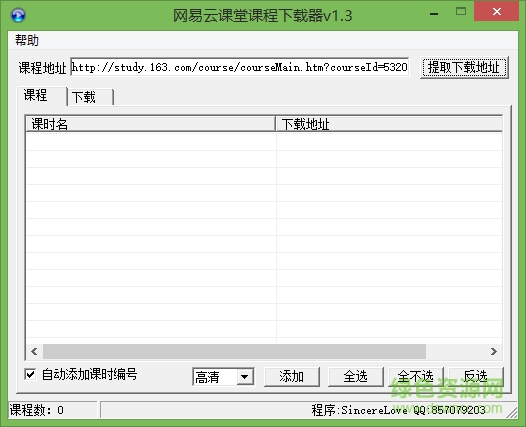Click the 课程数: 0 status text
This screenshot has height=427, width=526.
tap(37, 410)
